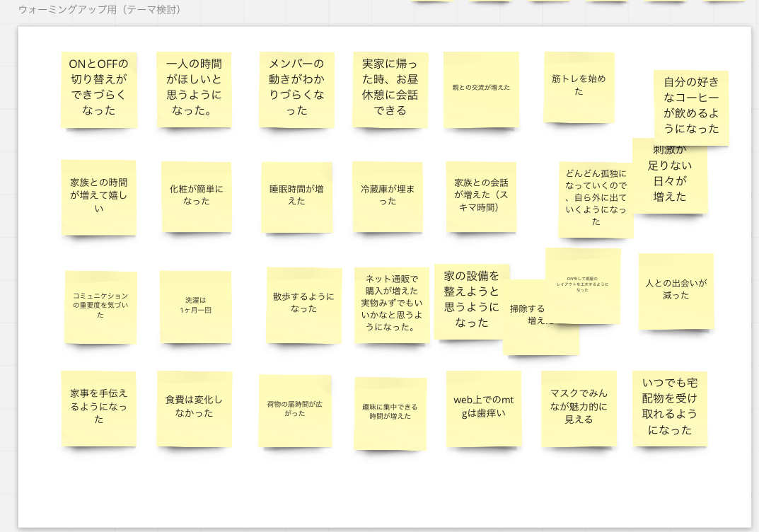The height and width of the screenshot is (532, 759).
Task: Click sticky note '化粧が簡単になった'
Action: pos(197,197)
